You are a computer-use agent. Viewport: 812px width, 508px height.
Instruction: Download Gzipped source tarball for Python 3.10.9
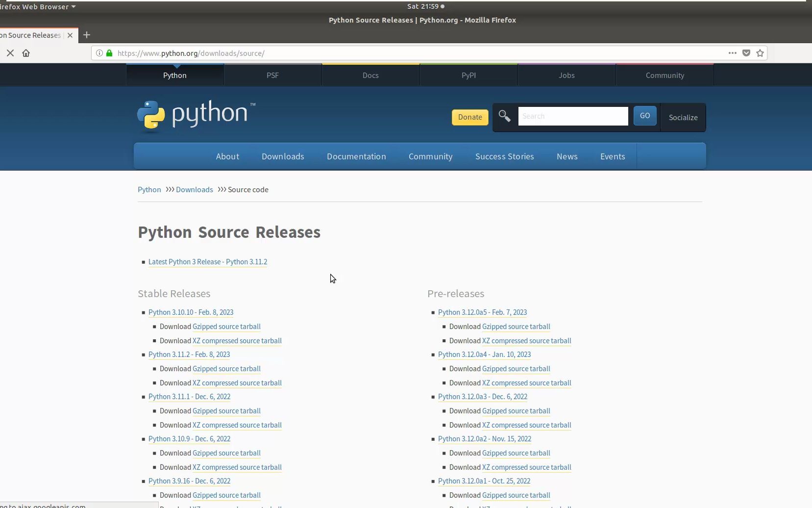pyautogui.click(x=226, y=453)
